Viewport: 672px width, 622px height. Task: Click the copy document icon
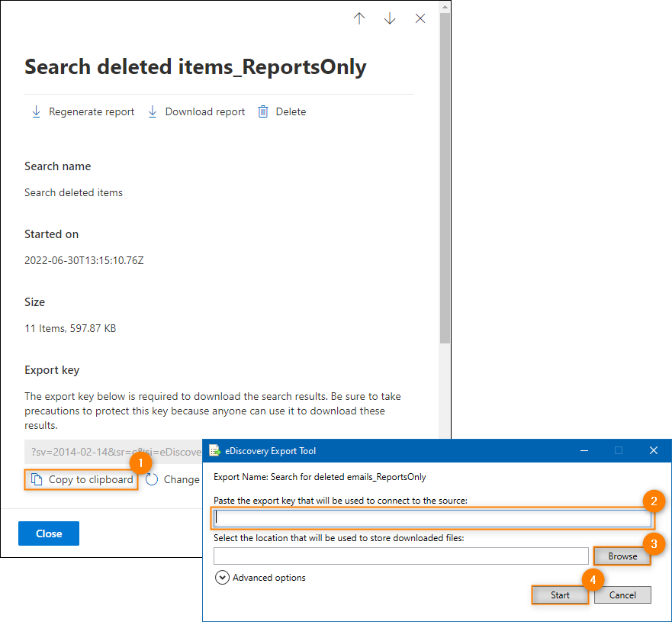[x=37, y=479]
